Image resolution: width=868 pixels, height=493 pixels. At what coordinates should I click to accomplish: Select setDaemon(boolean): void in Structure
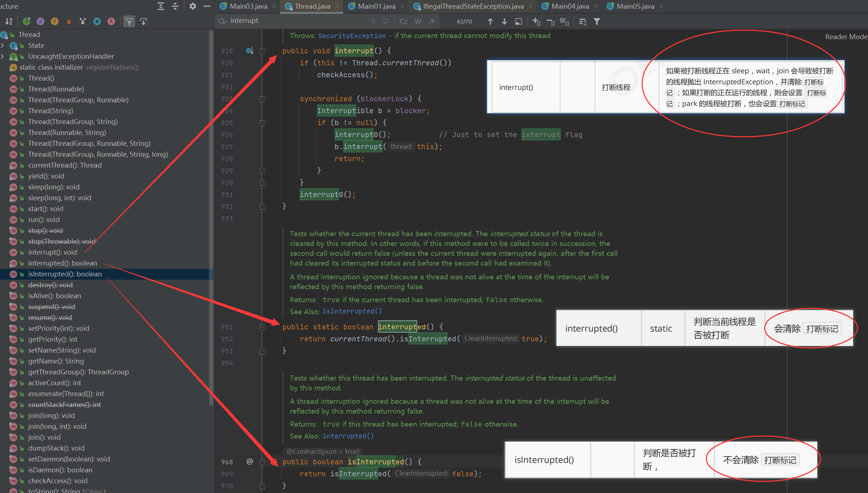tap(69, 459)
